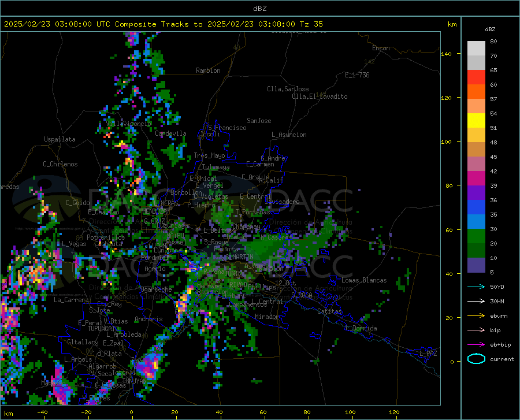Click the MENDOZA city label
Viewport: 520px width, 420px height.
pos(154,211)
